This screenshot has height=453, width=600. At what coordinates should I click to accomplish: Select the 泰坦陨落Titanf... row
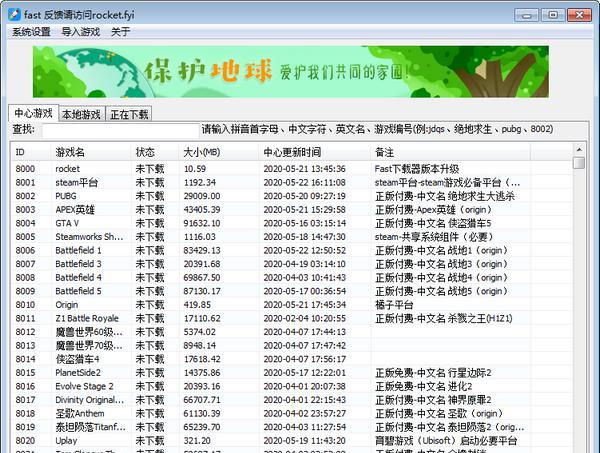tap(292, 427)
